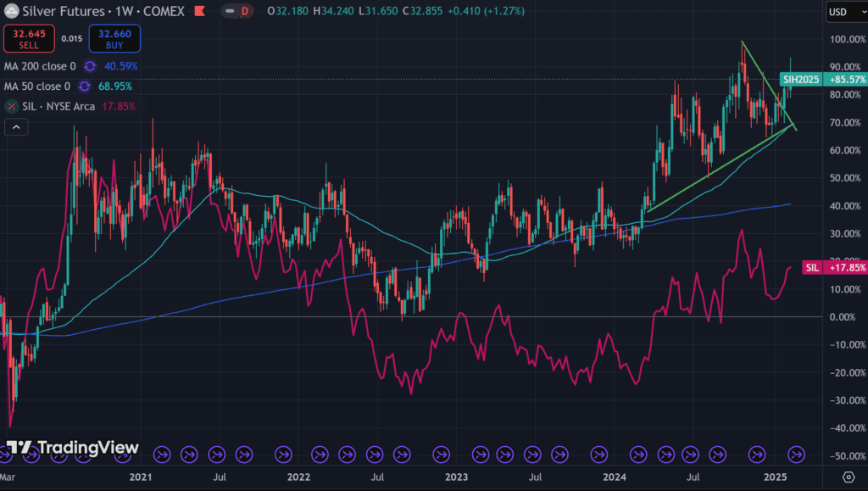The image size is (868, 491).
Task: Click the delayed data "D" indicator pill
Action: pos(237,11)
